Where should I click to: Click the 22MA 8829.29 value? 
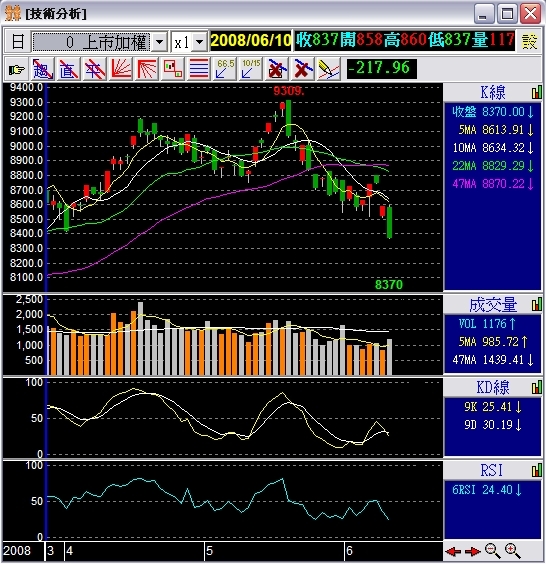[493, 166]
